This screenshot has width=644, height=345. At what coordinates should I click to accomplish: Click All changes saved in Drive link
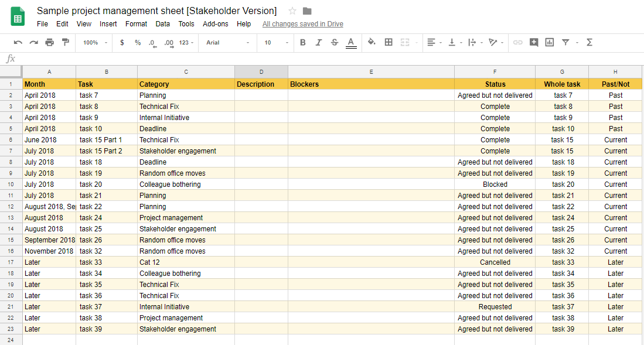click(x=302, y=24)
